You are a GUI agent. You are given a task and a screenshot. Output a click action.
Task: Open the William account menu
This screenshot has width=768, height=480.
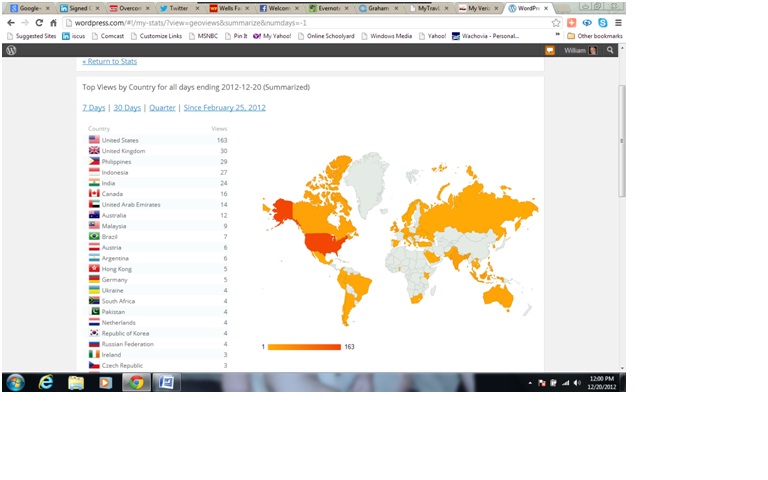[580, 50]
